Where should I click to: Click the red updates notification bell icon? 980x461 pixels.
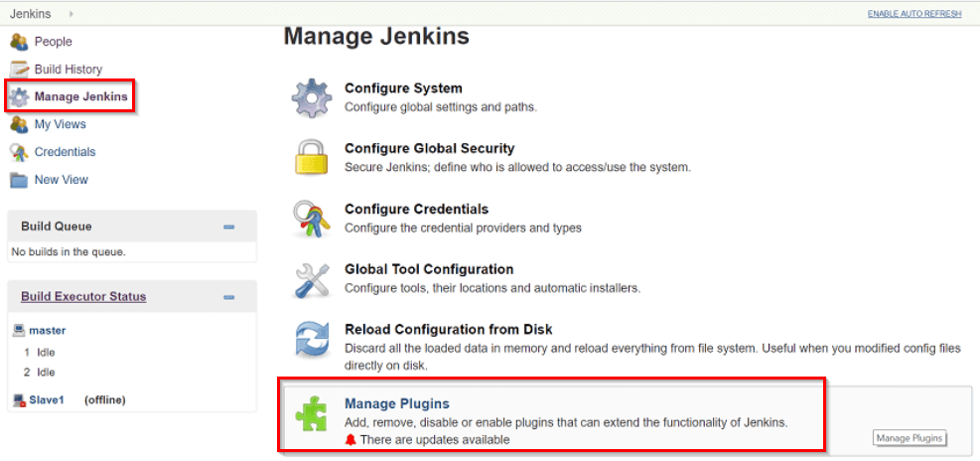[350, 440]
